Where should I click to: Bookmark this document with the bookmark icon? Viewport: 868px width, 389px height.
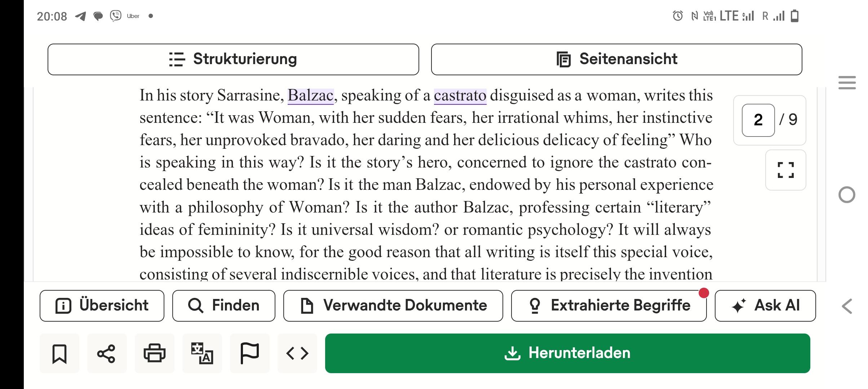(59, 353)
